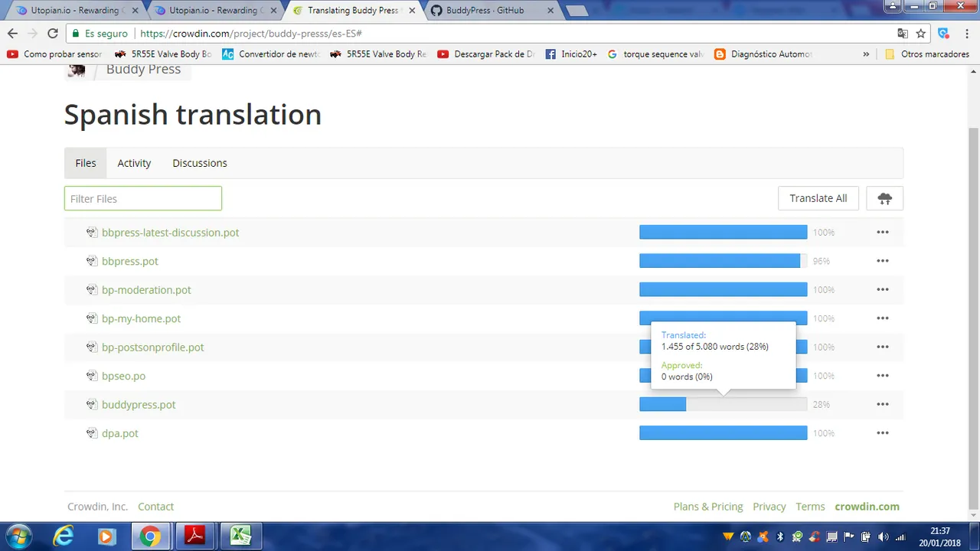Open Windows Media Player taskbar icon
The width and height of the screenshot is (980, 551).
click(x=106, y=536)
